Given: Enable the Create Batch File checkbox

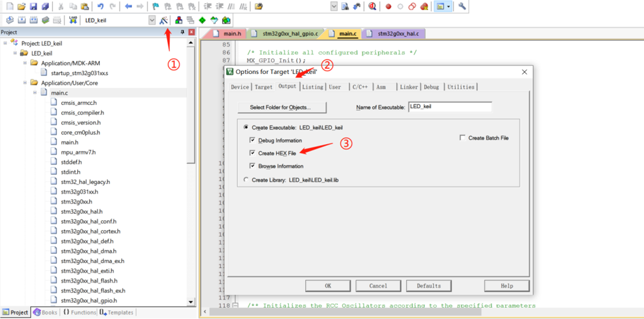Looking at the screenshot, I should pyautogui.click(x=462, y=138).
